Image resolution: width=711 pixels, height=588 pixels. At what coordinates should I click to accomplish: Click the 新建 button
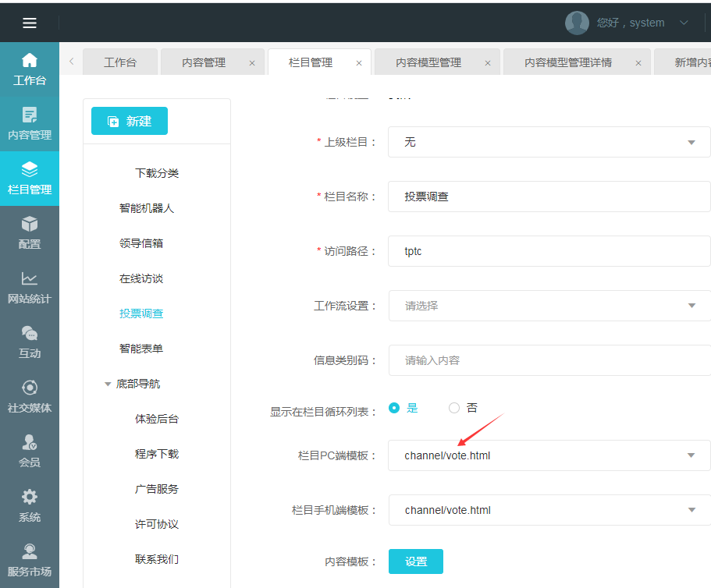pos(130,121)
